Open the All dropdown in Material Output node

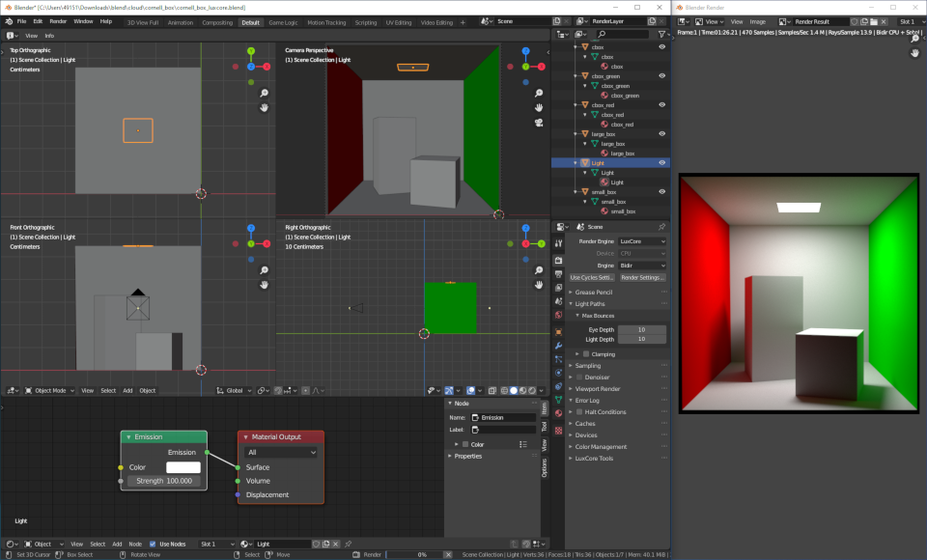point(281,453)
